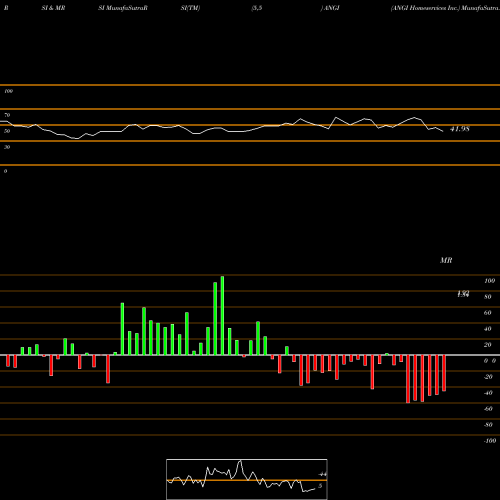500x500 pixels.
Task: Click the MR scale label -60
Action: (488, 409)
